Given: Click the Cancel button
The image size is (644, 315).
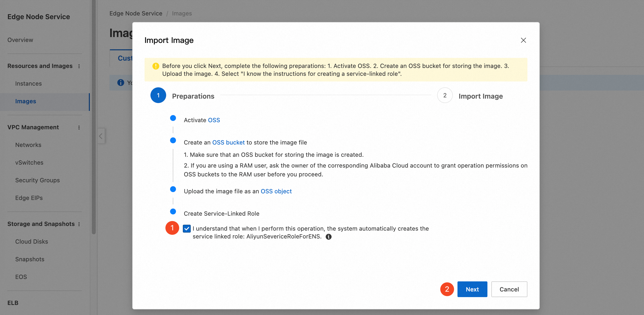Looking at the screenshot, I should pyautogui.click(x=509, y=289).
